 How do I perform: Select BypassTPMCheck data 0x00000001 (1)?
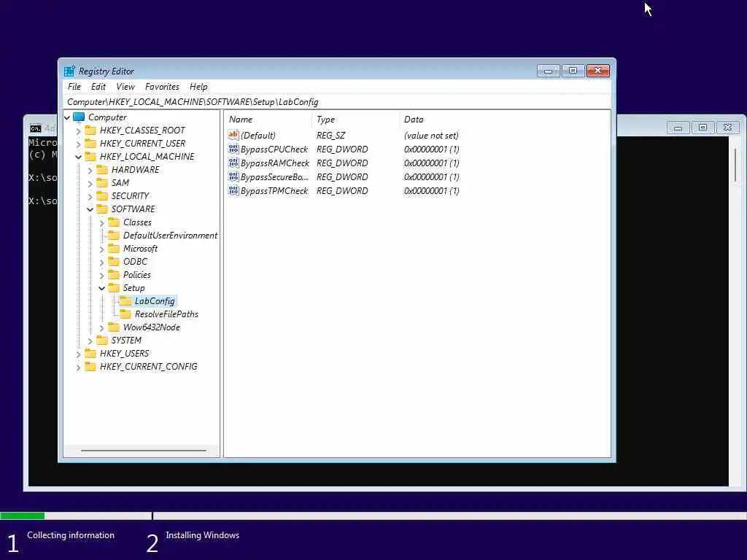tap(432, 190)
